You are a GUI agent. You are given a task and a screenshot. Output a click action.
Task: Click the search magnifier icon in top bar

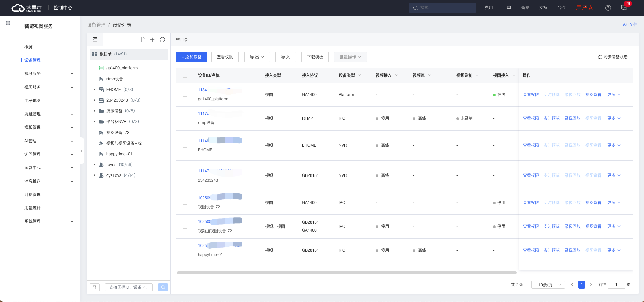click(x=416, y=8)
